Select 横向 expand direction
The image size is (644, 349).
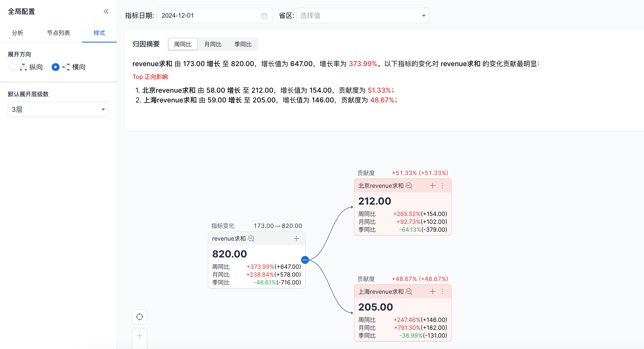pos(55,67)
